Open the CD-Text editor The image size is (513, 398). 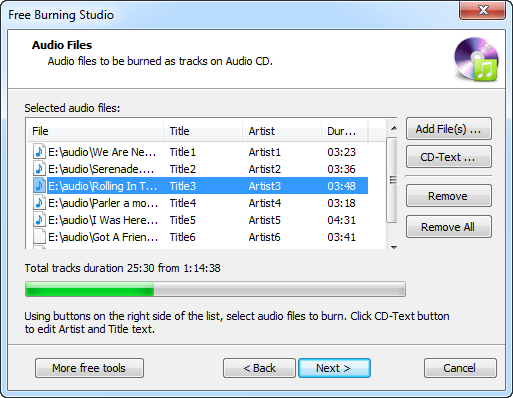(x=449, y=157)
